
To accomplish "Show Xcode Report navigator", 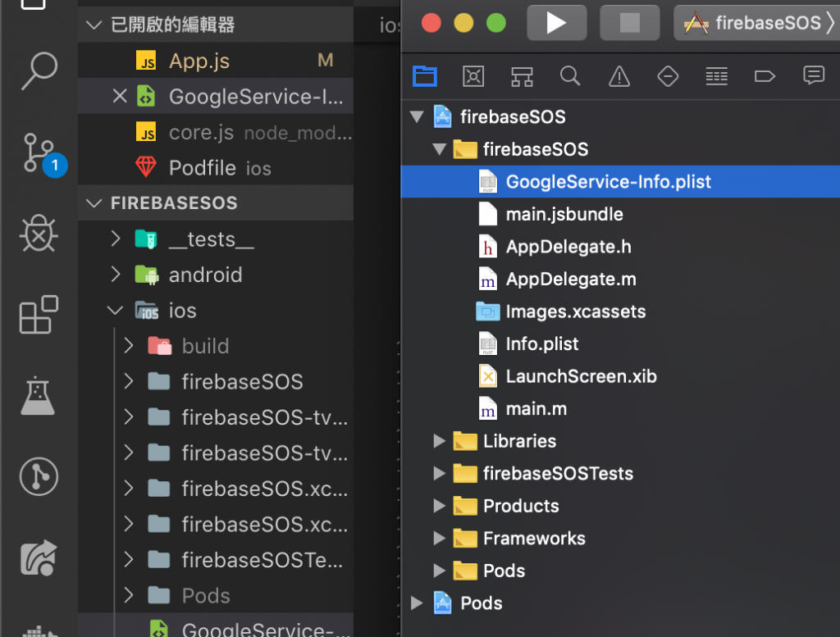I will [x=813, y=75].
